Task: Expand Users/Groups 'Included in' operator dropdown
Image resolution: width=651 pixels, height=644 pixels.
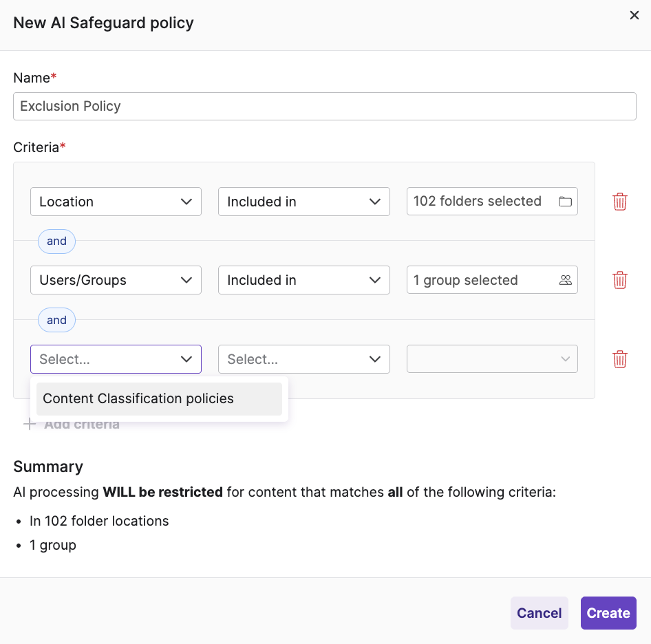Action: (x=303, y=280)
